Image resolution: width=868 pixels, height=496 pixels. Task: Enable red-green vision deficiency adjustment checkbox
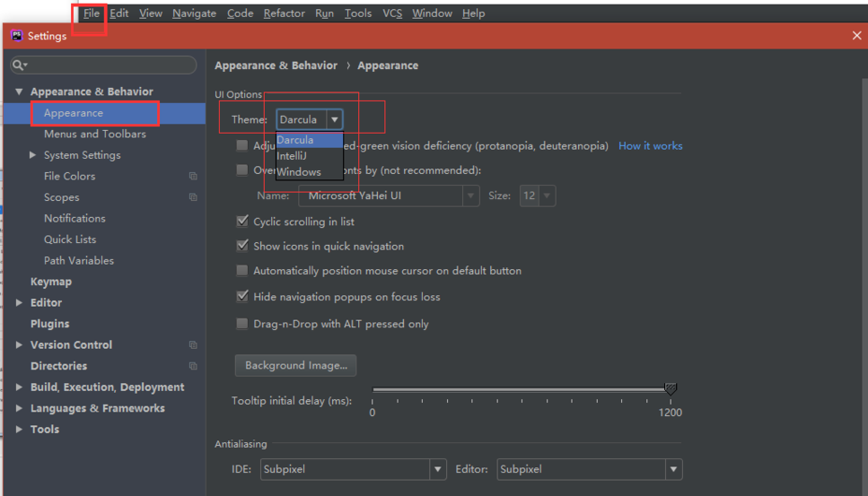[x=242, y=145]
